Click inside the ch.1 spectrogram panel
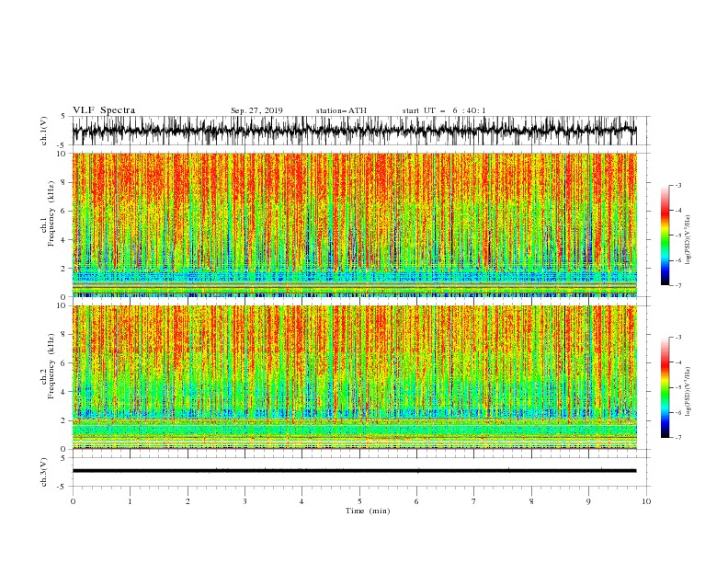728x563 pixels. 354,224
